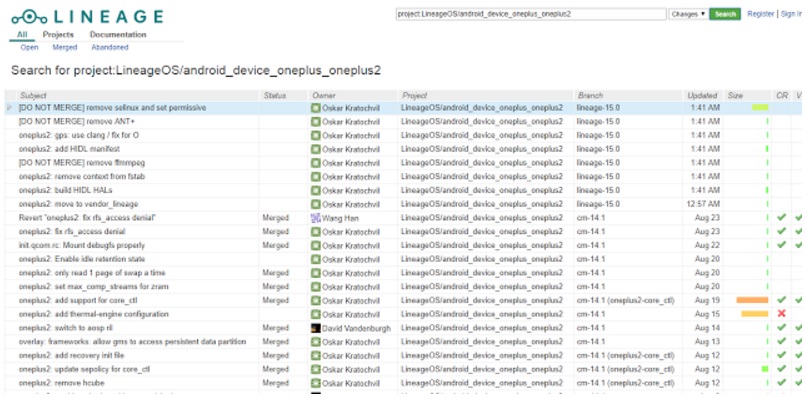Image resolution: width=805 pixels, height=398 pixels.
Task: Click the green Search button
Action: click(725, 14)
